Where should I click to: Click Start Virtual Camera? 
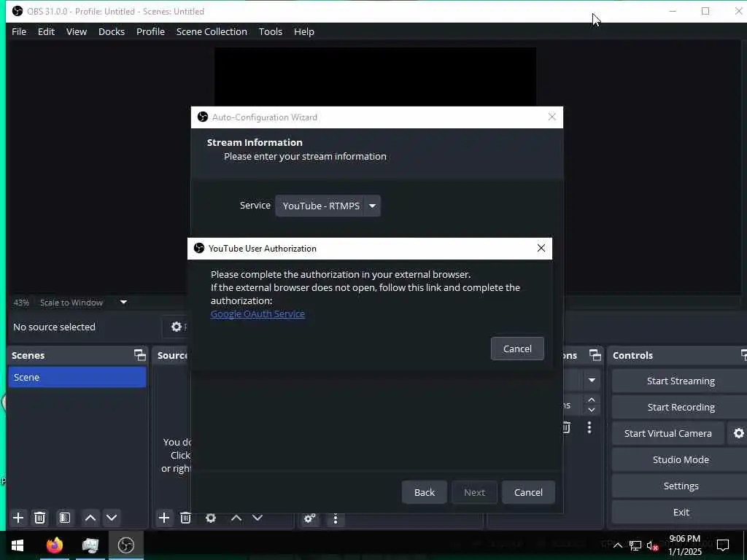pos(668,433)
